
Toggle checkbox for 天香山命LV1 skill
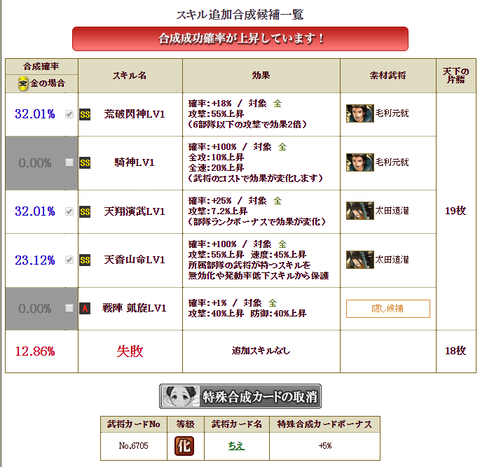coord(69,260)
